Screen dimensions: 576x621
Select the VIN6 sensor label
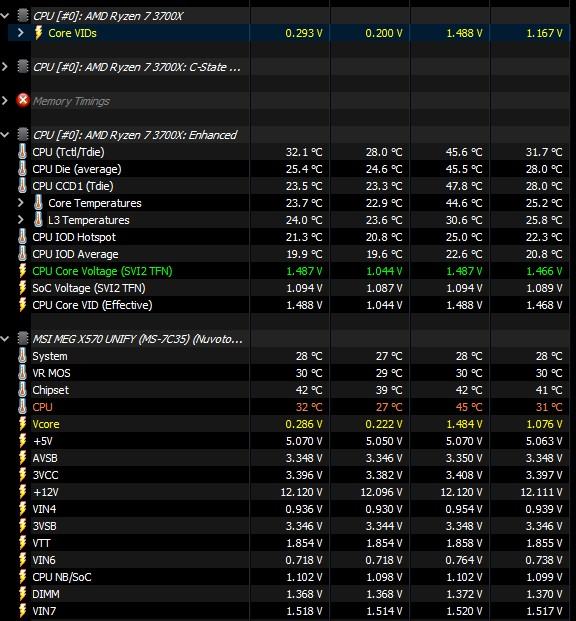(44, 560)
